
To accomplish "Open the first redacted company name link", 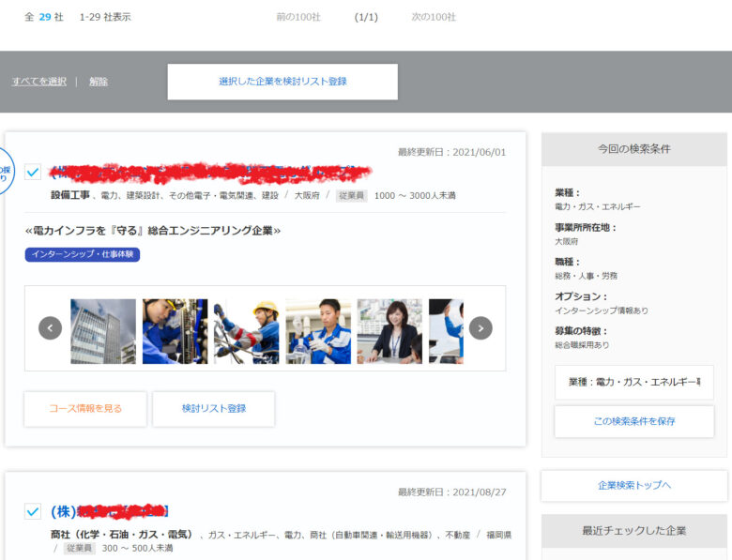I will click(x=210, y=173).
